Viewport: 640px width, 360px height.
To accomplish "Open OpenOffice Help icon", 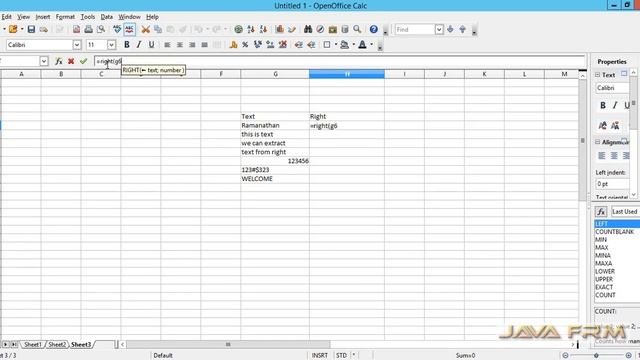I will [x=373, y=29].
